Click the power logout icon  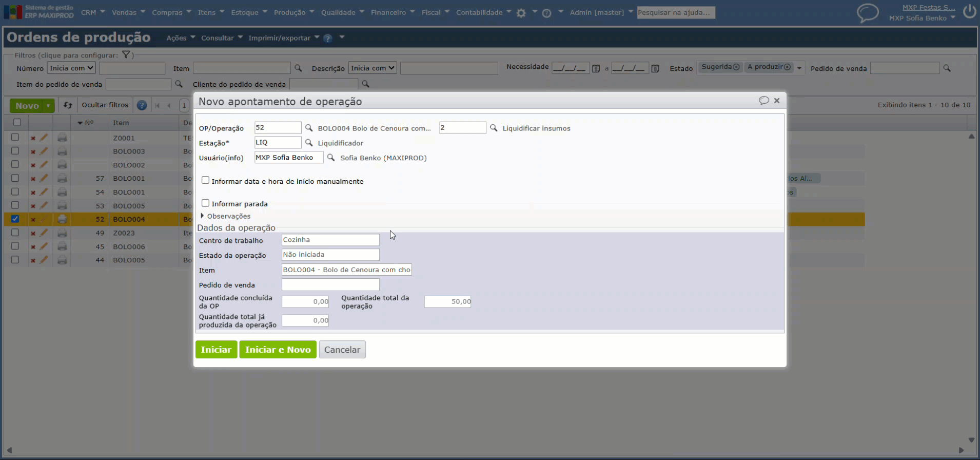pos(970,11)
